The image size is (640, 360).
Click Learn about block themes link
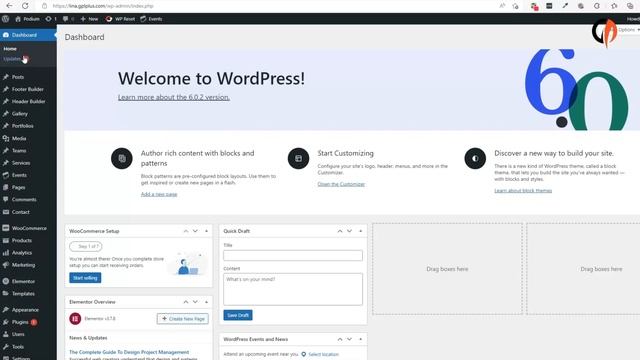[523, 191]
